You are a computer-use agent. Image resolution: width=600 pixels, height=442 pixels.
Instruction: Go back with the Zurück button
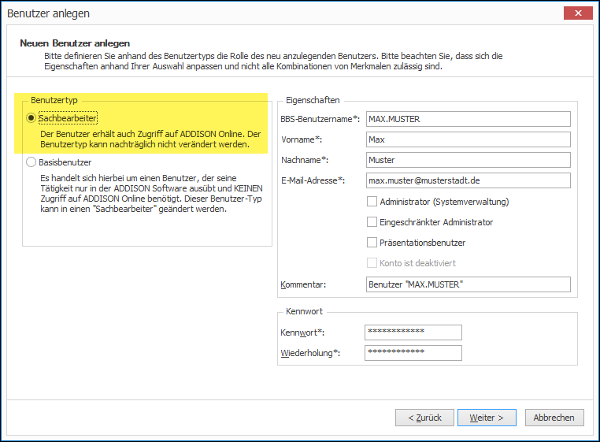[x=424, y=418]
